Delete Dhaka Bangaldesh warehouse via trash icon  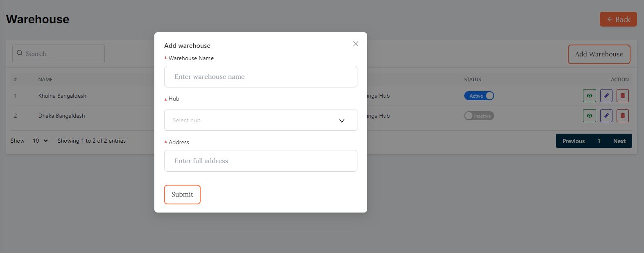click(x=622, y=116)
